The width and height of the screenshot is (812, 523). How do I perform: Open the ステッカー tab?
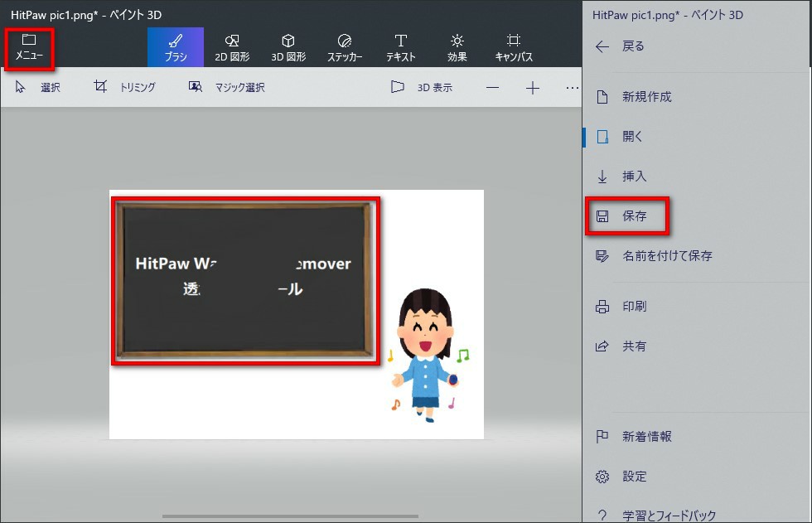click(x=345, y=47)
